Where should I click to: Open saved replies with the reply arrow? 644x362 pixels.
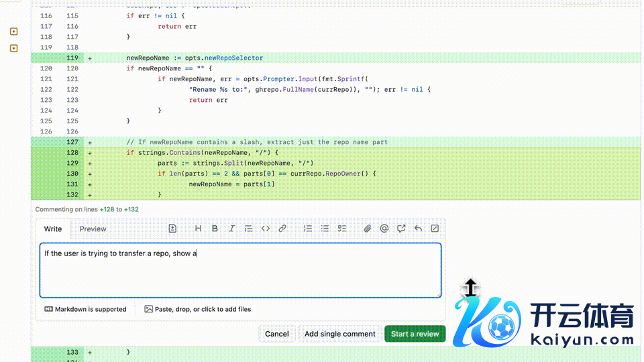[418, 229]
